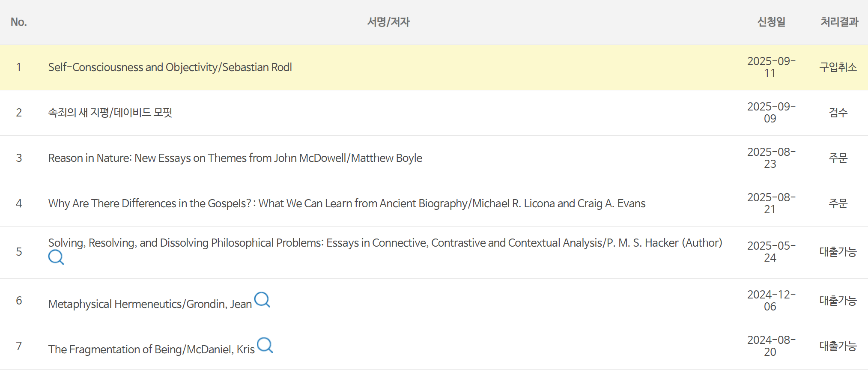Click 주문 status for Reason in Nature
Viewport: 868px width, 370px height.
[x=838, y=158]
